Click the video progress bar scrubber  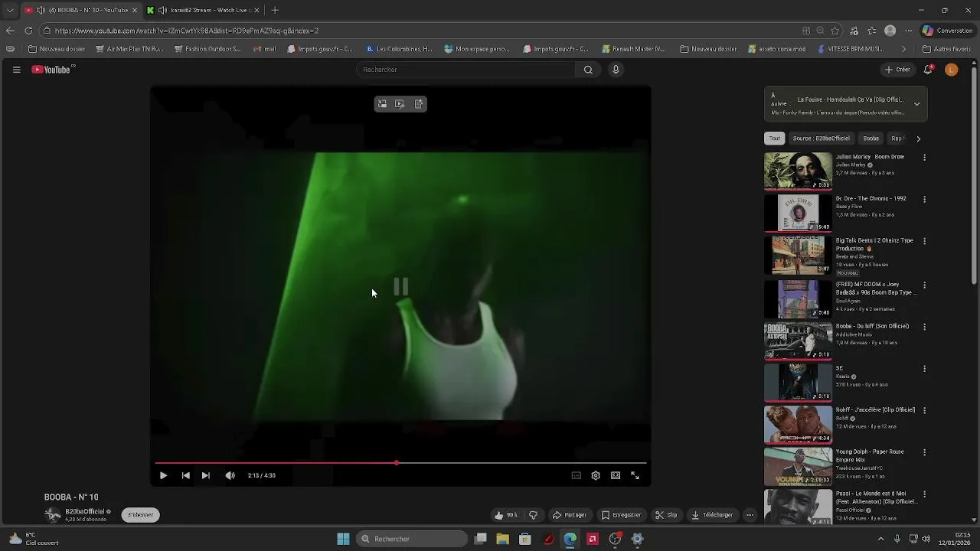click(x=396, y=463)
